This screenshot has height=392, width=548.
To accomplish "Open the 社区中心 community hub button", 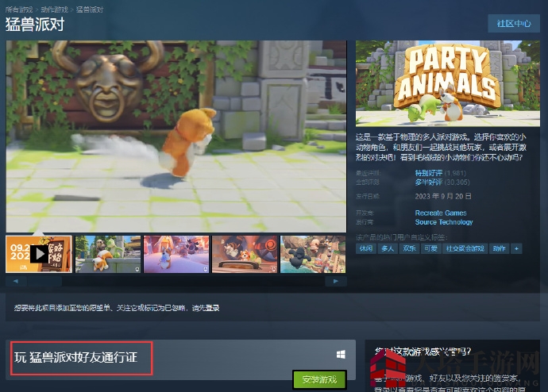I will tap(514, 24).
